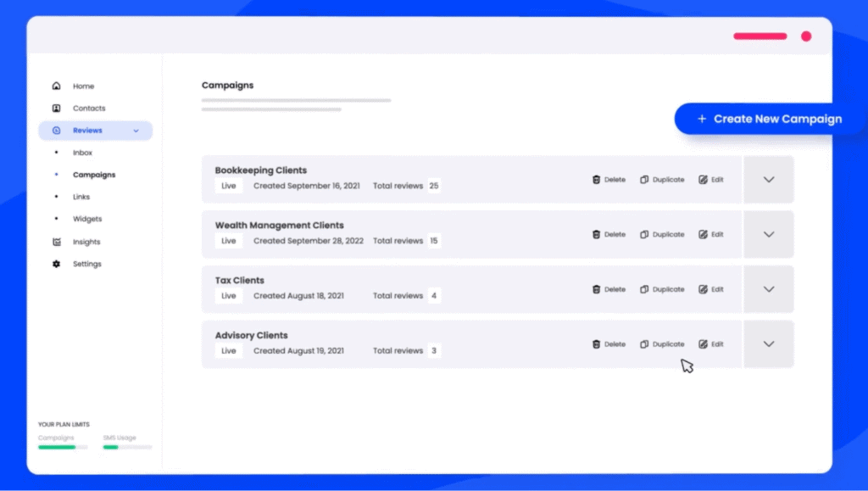Click the Settings gear icon

[x=56, y=264]
